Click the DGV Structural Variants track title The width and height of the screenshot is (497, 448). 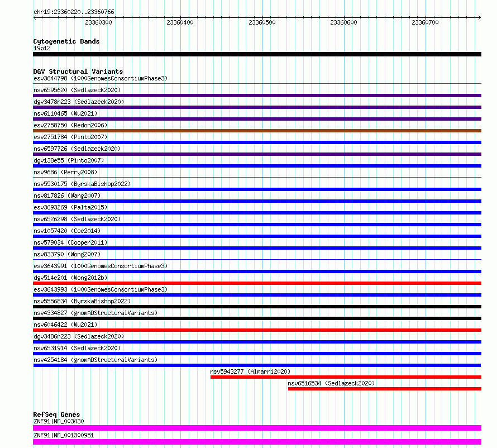pyautogui.click(x=78, y=72)
